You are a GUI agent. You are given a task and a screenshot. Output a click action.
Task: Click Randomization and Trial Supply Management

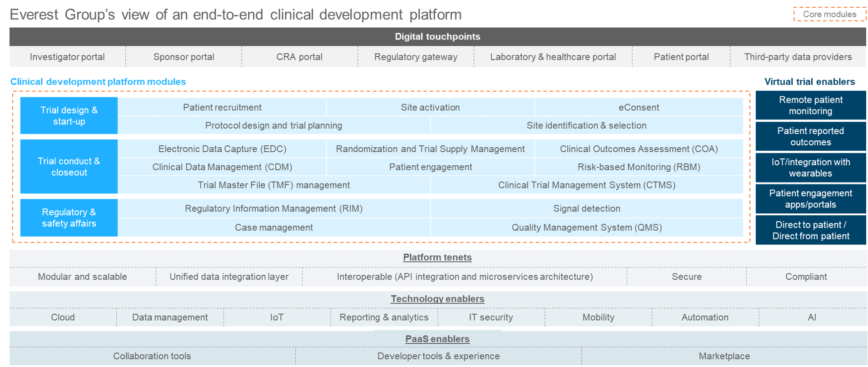430,149
